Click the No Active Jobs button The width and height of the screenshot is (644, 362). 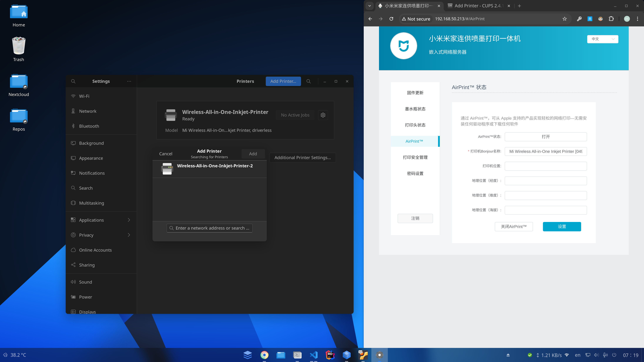click(295, 115)
